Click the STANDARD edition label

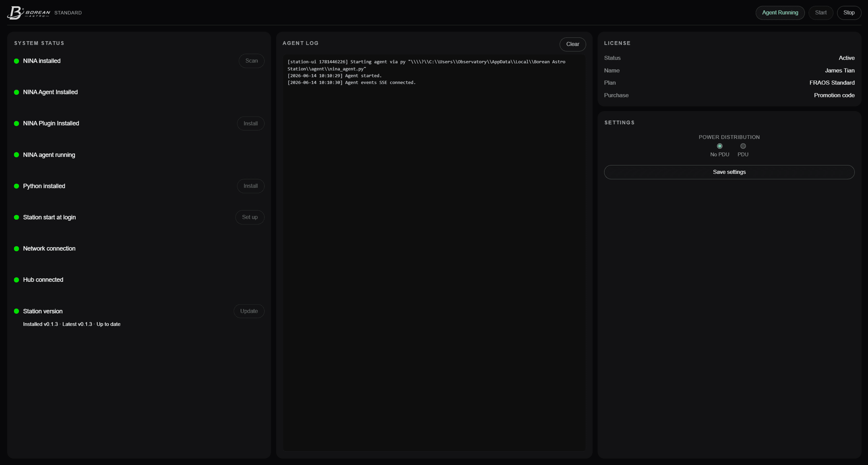[x=68, y=13]
